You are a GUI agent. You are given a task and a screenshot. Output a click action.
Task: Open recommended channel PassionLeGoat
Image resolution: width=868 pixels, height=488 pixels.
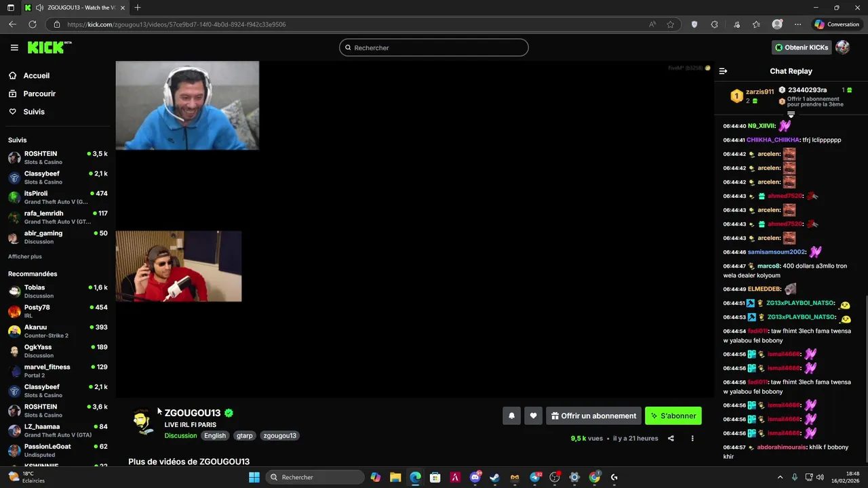coord(58,450)
